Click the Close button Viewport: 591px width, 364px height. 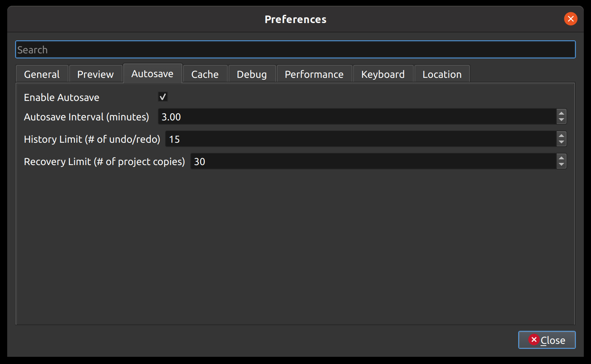pyautogui.click(x=546, y=340)
